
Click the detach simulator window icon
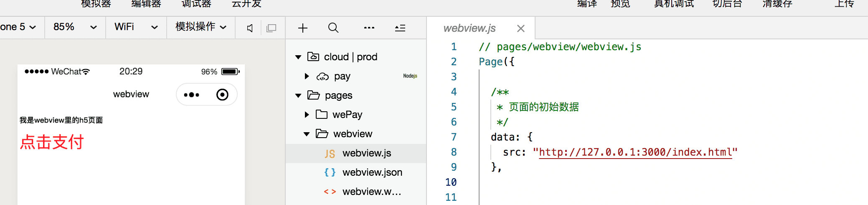point(272,28)
